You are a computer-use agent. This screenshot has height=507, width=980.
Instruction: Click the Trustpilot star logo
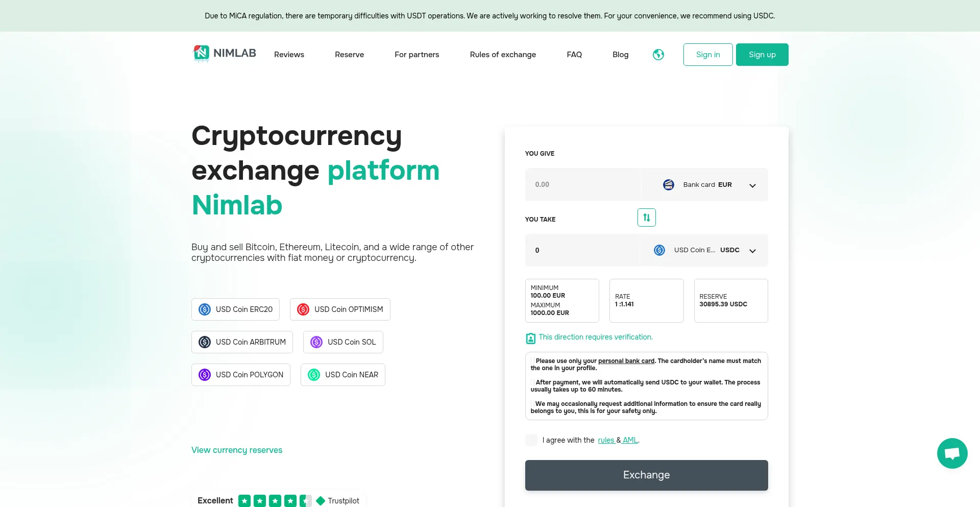[x=320, y=501]
